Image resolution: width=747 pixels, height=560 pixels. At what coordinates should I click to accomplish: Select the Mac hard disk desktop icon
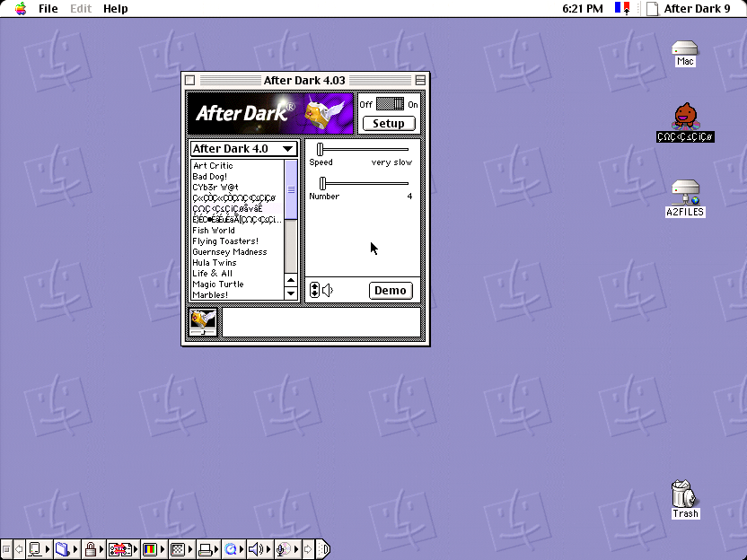click(684, 53)
